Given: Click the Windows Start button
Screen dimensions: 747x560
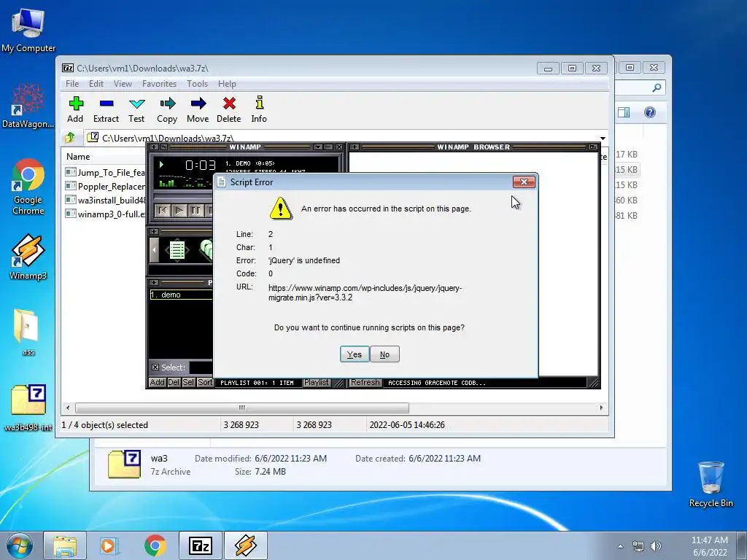Looking at the screenshot, I should pyautogui.click(x=20, y=545).
